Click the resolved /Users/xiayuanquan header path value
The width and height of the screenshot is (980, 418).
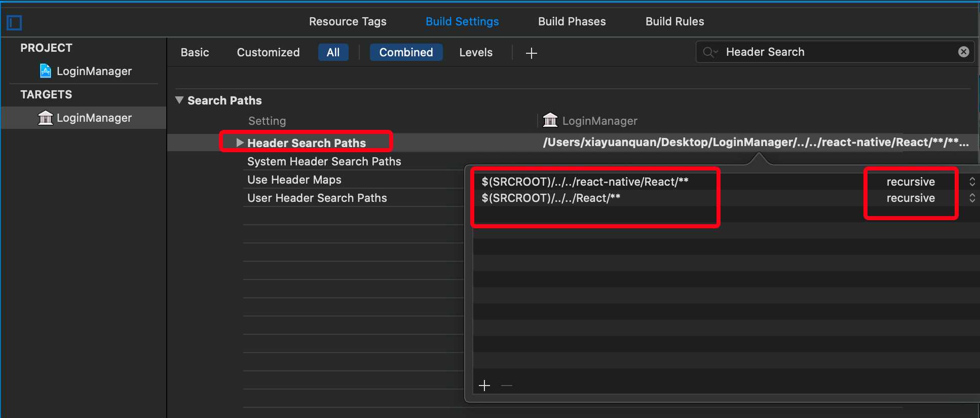coord(756,142)
